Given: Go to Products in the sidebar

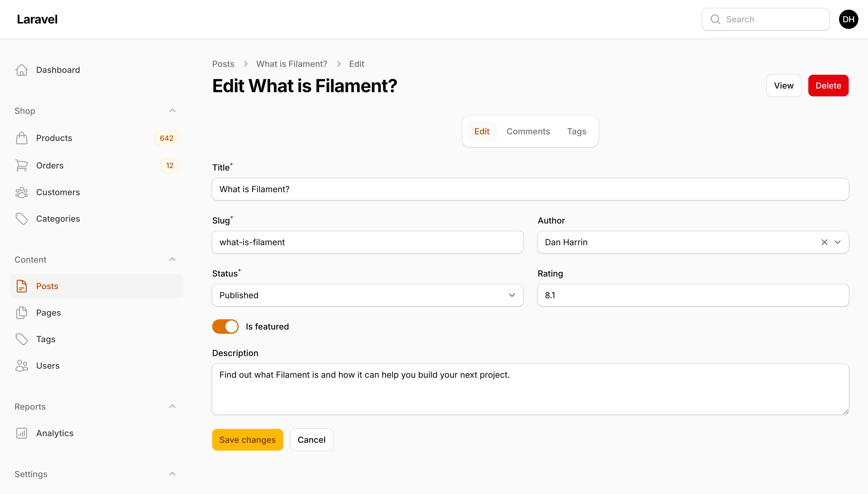Looking at the screenshot, I should click(96, 138).
